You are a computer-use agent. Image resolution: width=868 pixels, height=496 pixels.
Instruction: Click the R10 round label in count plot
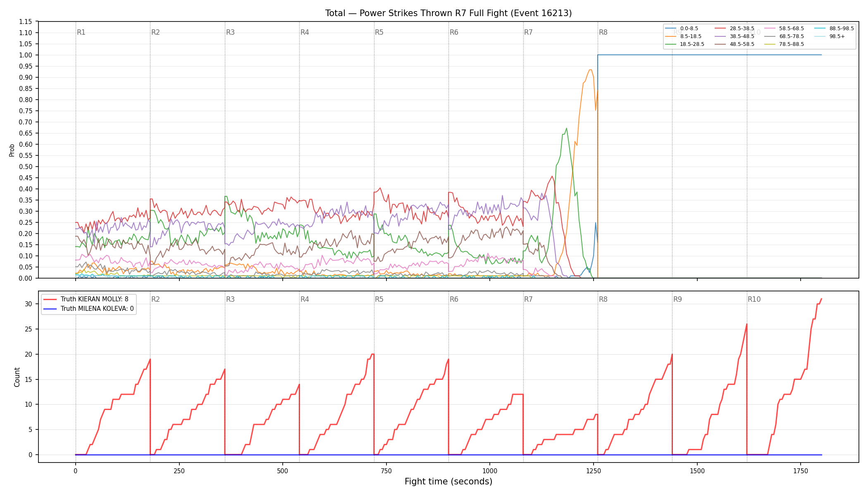(x=754, y=299)
